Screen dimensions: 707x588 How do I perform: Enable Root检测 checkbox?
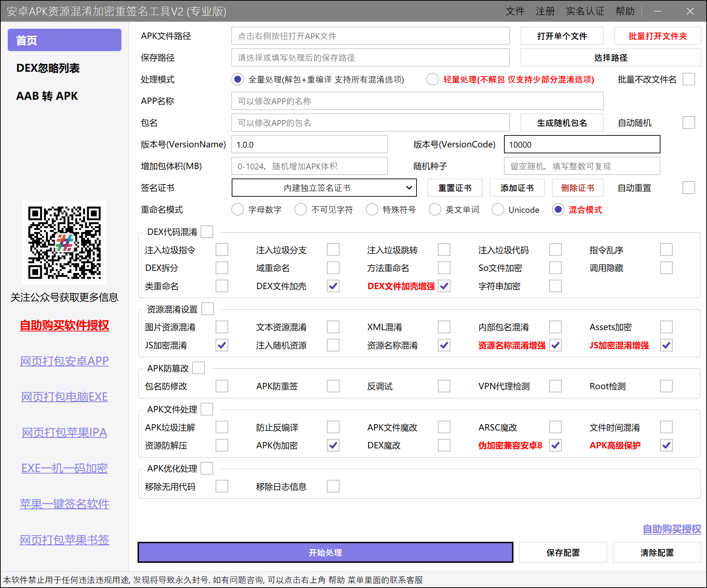[x=666, y=386]
